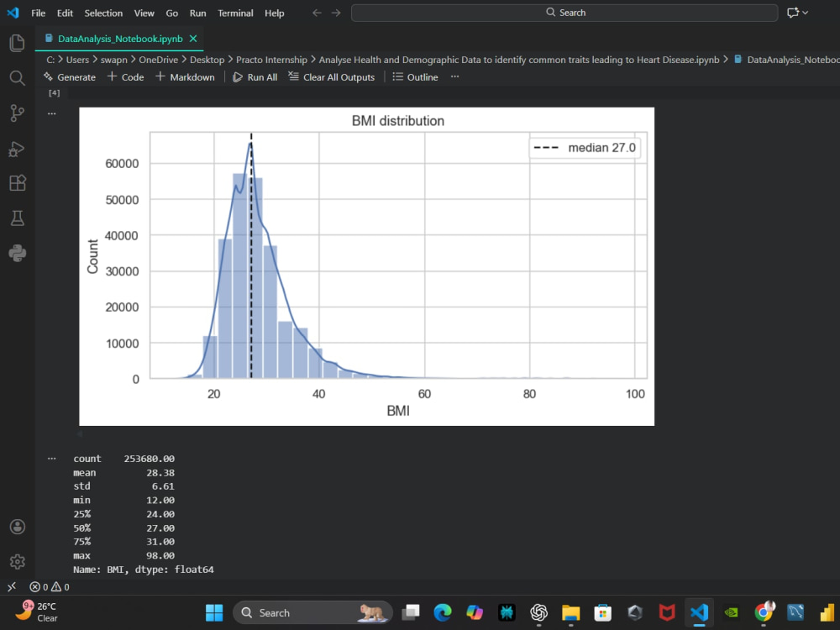Click the swapn breadcrumb segment
The image size is (840, 630).
click(x=114, y=60)
